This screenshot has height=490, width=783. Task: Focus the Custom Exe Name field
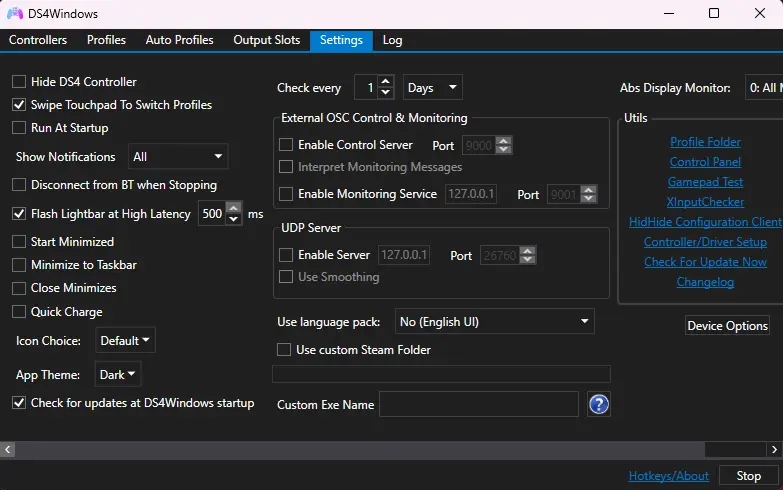tap(478, 404)
